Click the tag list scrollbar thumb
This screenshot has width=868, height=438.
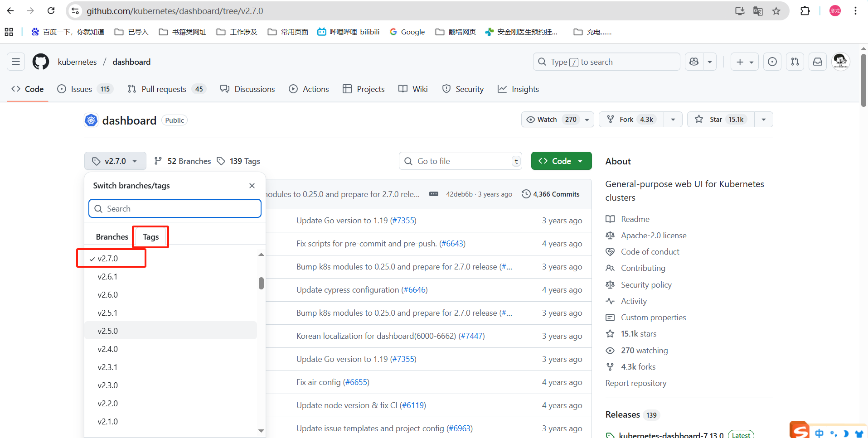point(261,283)
